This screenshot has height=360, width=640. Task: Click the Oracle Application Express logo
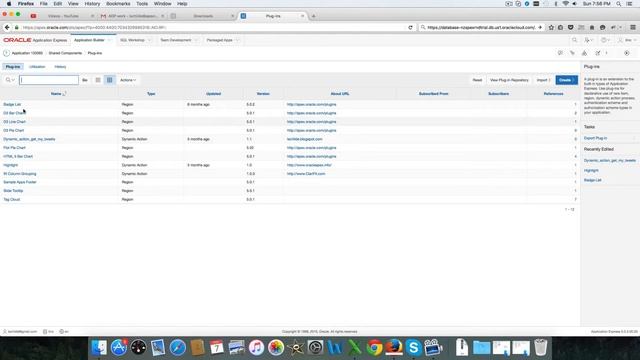pyautogui.click(x=35, y=40)
